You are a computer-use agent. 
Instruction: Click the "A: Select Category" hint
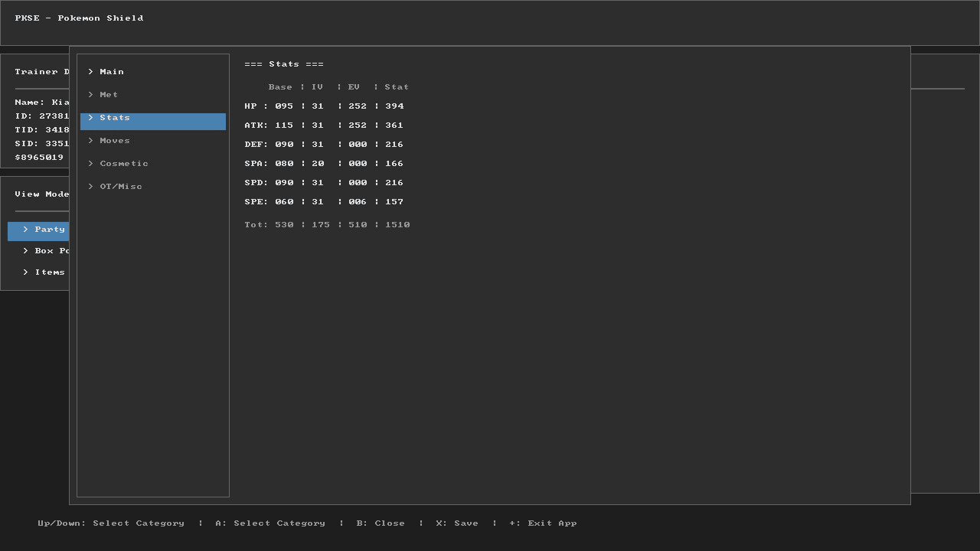[x=270, y=523]
